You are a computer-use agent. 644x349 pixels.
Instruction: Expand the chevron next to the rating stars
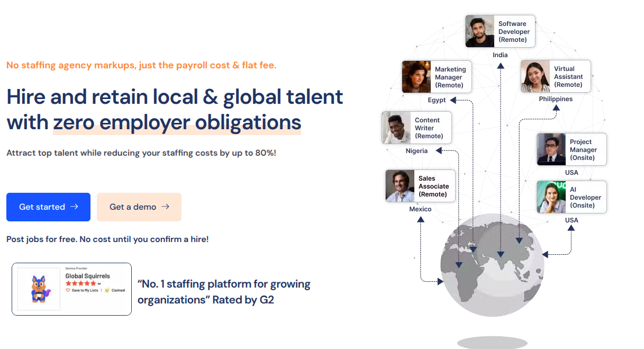(99, 283)
